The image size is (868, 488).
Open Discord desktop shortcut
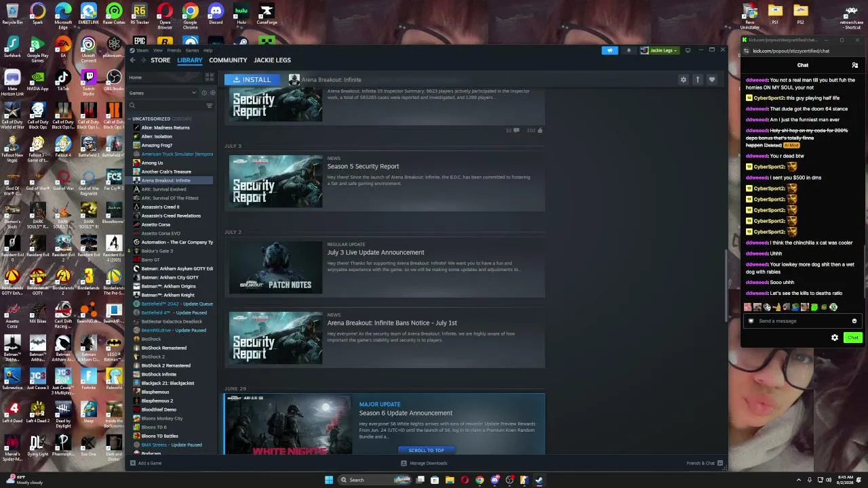tap(216, 14)
